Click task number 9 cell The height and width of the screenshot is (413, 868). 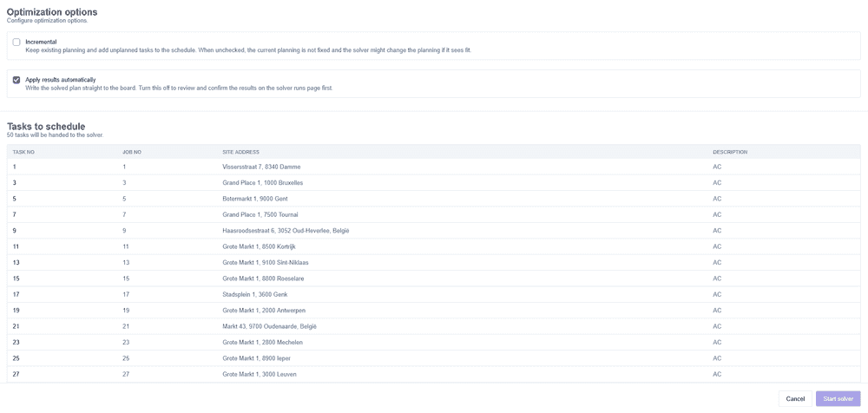(15, 231)
